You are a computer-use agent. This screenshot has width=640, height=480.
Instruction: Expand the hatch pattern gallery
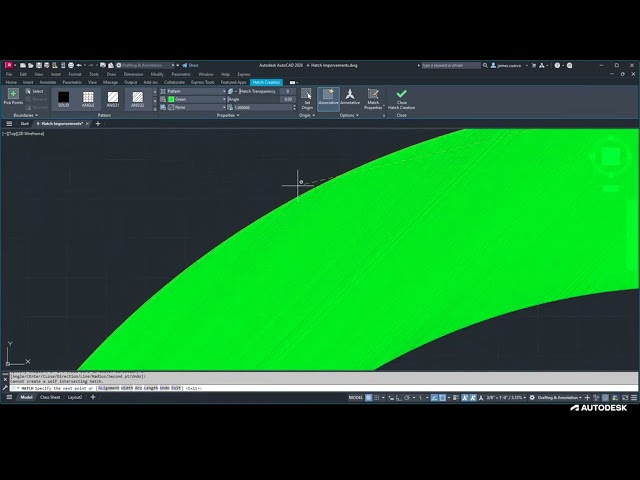pyautogui.click(x=155, y=109)
